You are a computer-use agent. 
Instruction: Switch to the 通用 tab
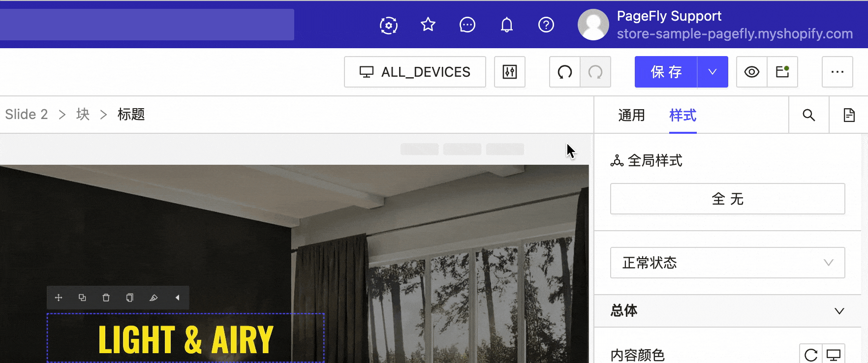pyautogui.click(x=632, y=115)
